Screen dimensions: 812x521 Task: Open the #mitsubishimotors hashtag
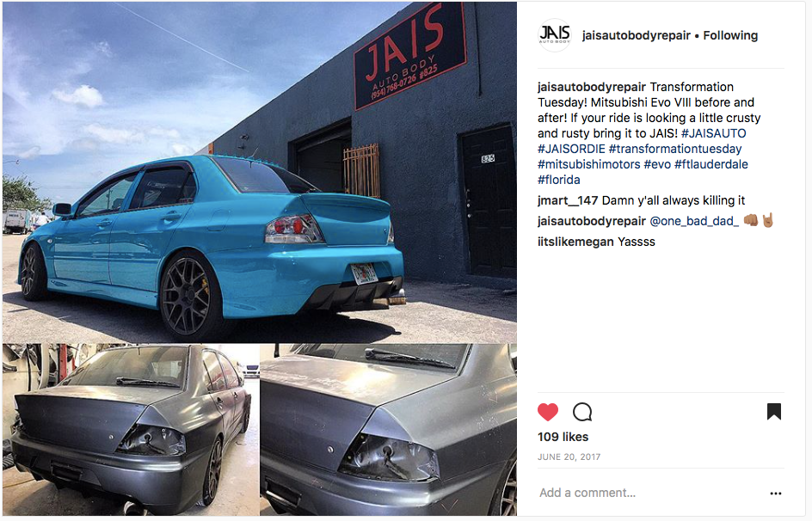(589, 164)
